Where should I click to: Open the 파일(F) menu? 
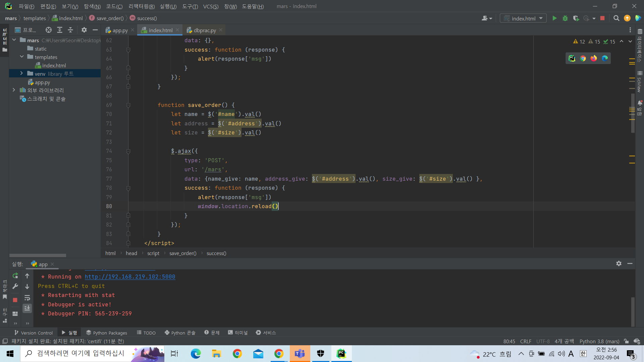coord(26,6)
